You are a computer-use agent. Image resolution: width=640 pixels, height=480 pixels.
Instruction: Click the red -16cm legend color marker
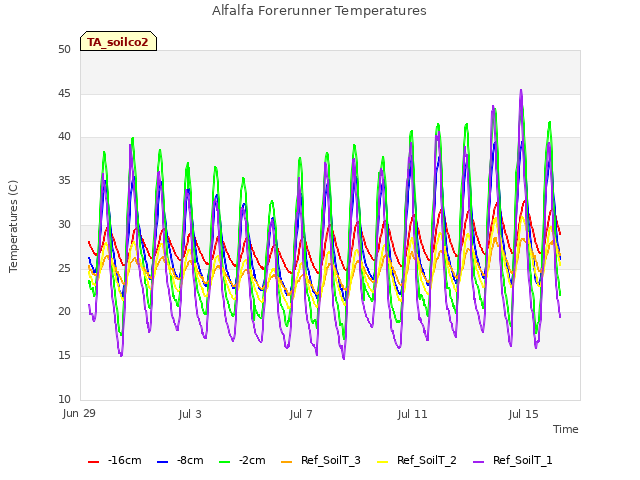(x=93, y=462)
